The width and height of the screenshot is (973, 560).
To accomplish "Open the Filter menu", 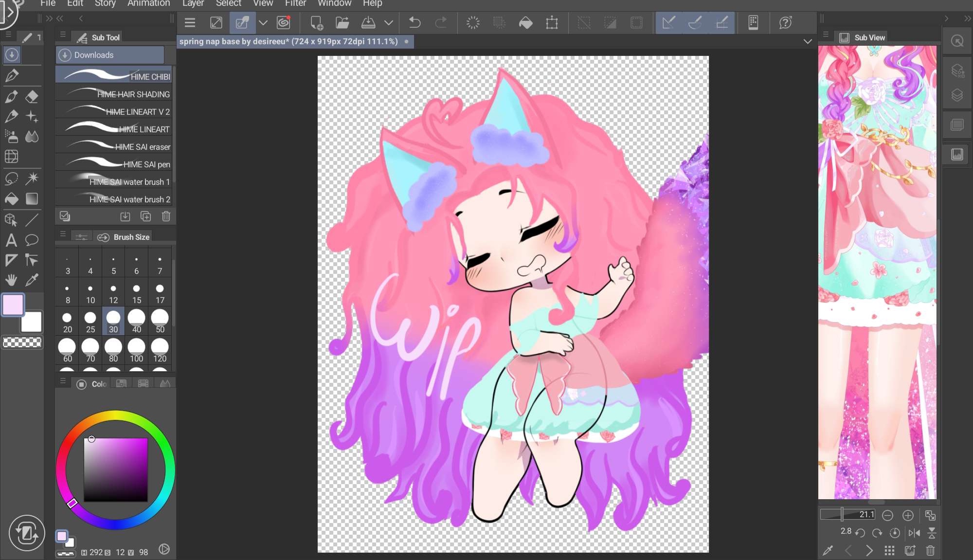I will (295, 4).
